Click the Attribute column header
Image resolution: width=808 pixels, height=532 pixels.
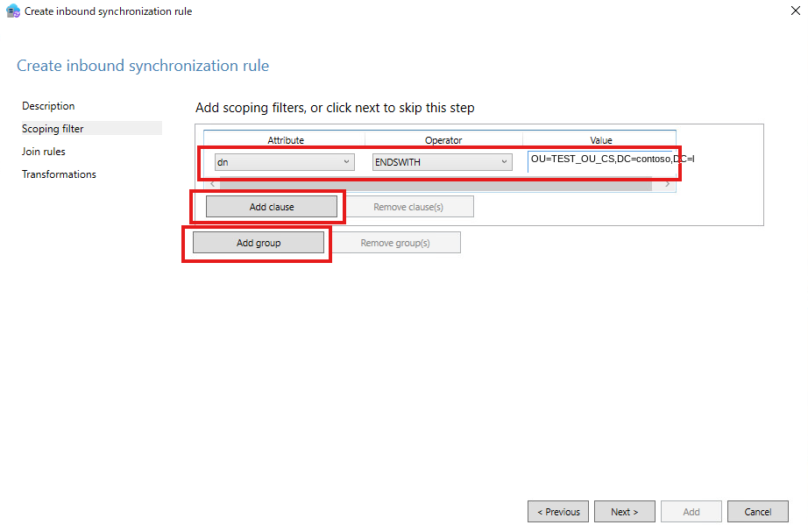pos(286,140)
